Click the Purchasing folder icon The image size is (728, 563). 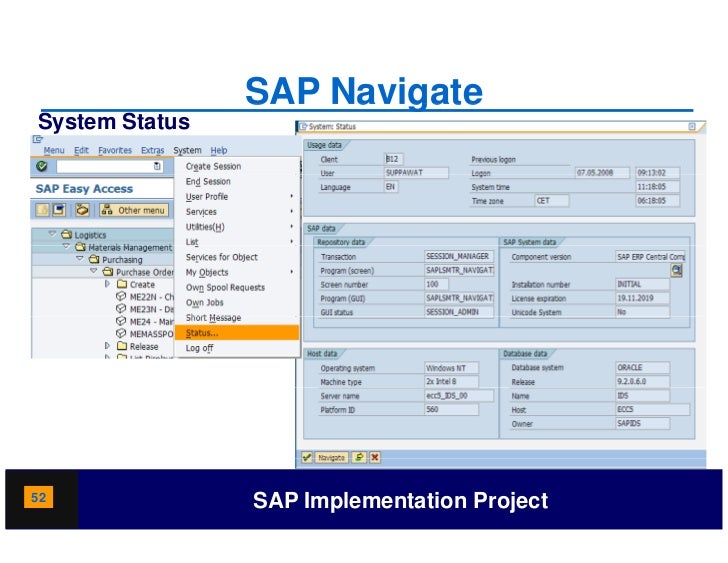[x=94, y=259]
